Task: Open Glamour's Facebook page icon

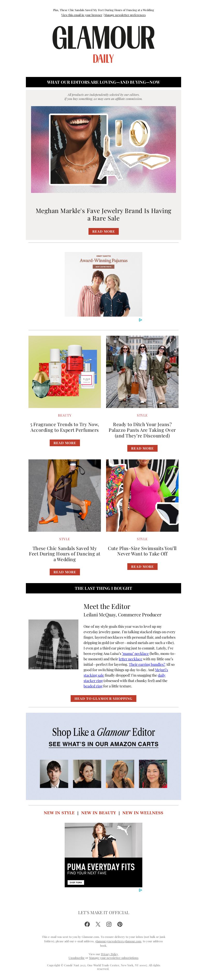Action: coord(87,924)
